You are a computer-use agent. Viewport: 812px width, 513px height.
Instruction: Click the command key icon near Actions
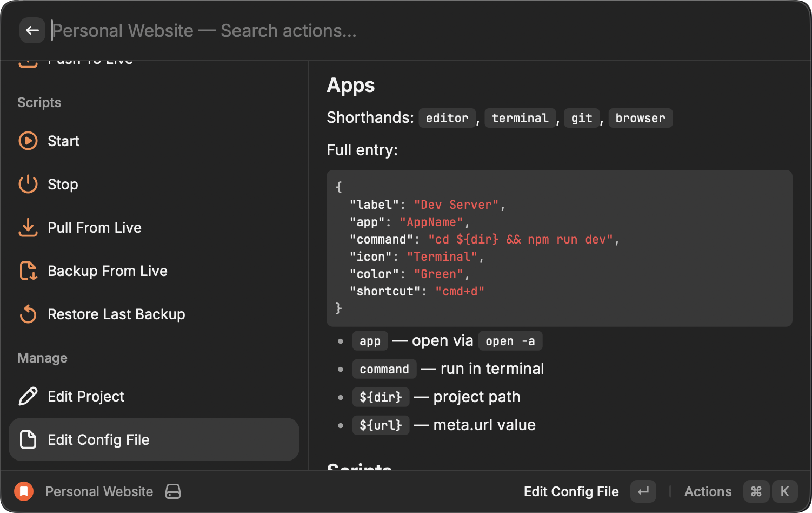756,491
